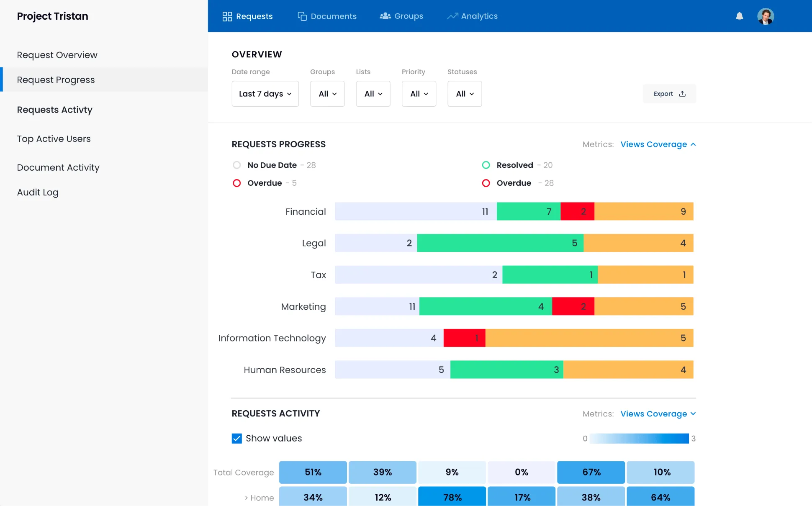Click the Groups people icon
This screenshot has width=812, height=506.
click(x=385, y=16)
